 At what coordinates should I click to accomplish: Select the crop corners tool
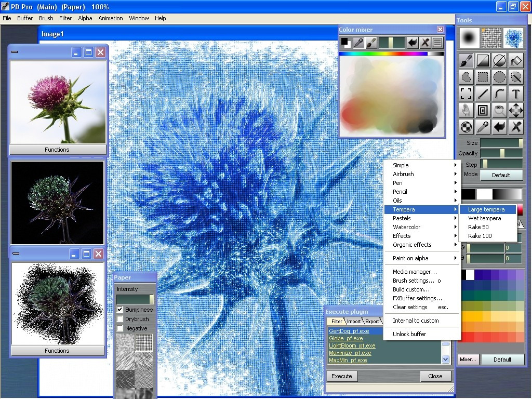pos(466,94)
